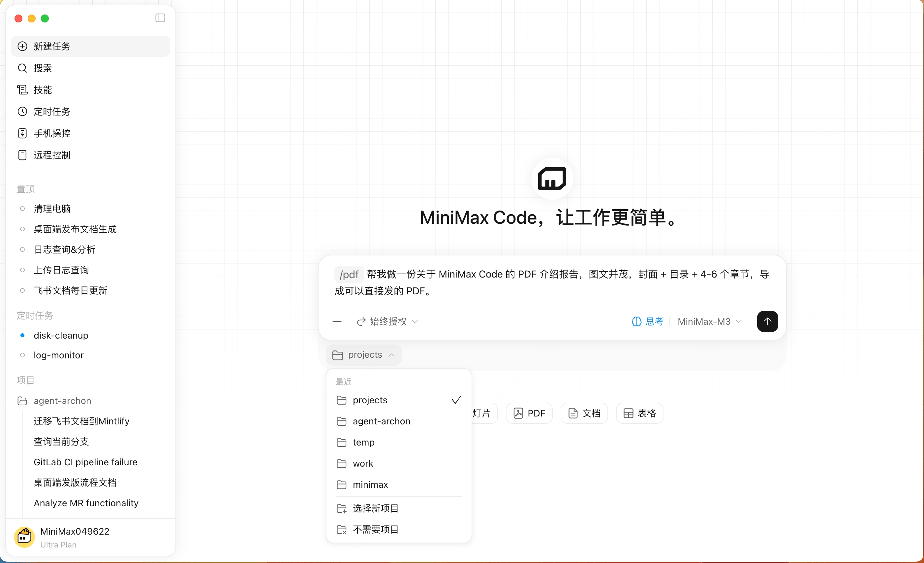Click the agent-archon folder icon in sidebar
Image resolution: width=924 pixels, height=563 pixels.
(x=22, y=401)
